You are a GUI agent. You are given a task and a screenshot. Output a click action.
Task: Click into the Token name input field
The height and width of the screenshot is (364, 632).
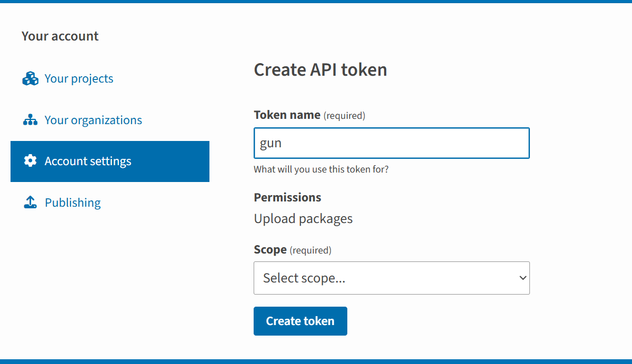tap(392, 143)
